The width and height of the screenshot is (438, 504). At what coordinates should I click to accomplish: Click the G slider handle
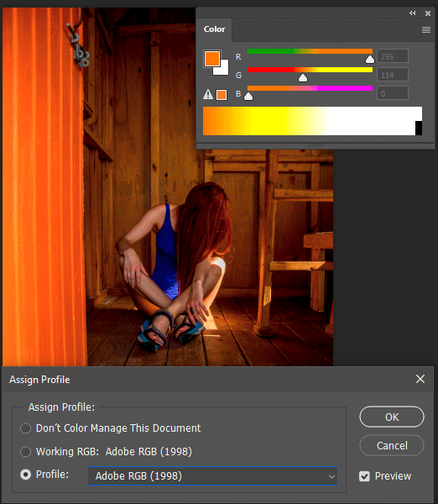coord(303,78)
